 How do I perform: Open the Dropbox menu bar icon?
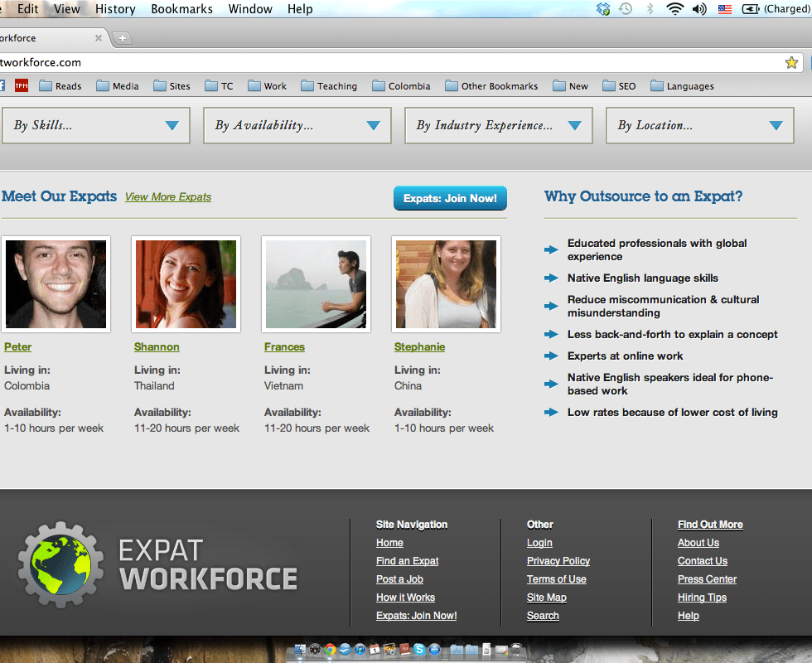[x=603, y=9]
